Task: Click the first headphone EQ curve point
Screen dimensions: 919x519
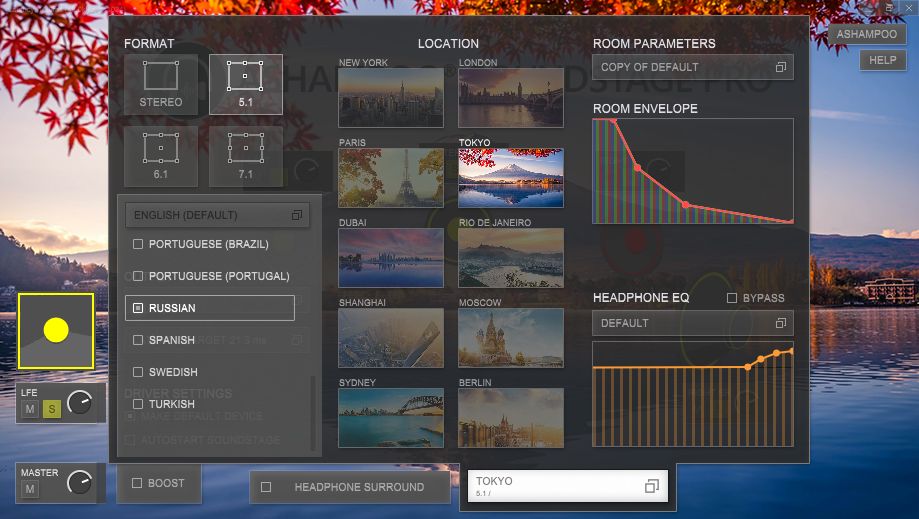Action: 748,367
